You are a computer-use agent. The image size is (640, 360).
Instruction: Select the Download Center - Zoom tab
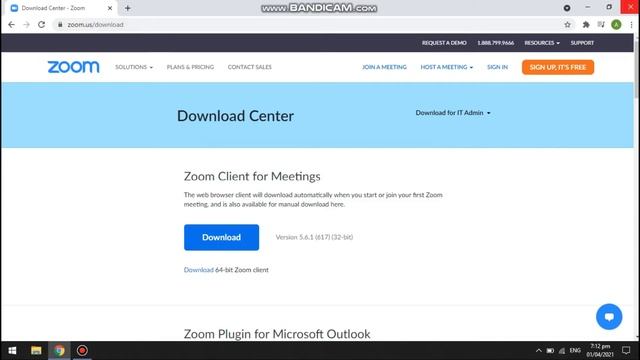[59, 8]
